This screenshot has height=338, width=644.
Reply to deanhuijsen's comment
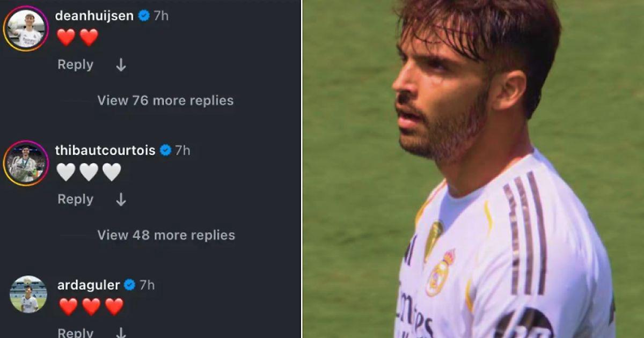click(x=75, y=65)
